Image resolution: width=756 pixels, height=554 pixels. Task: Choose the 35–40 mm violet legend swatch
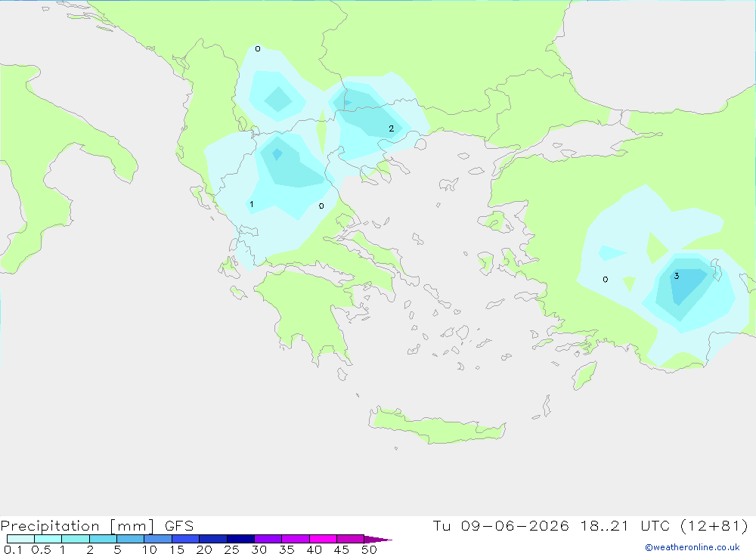click(x=296, y=539)
